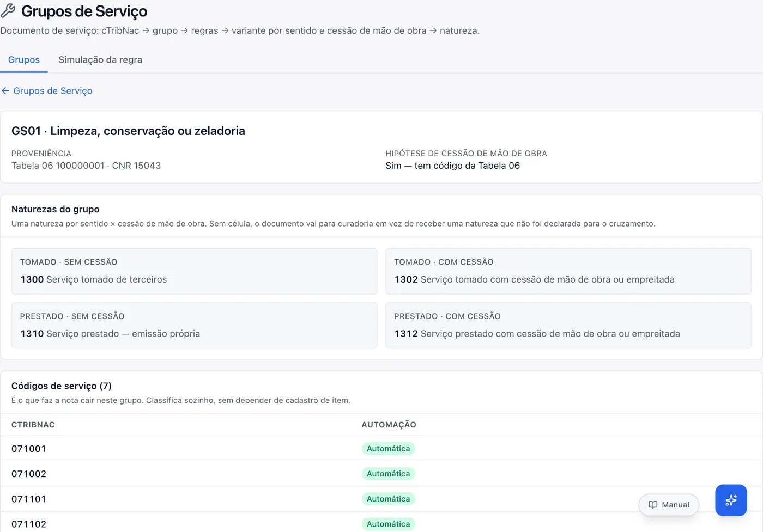The image size is (763, 532).
Task: Click the GS01 · Limpeza, conservação ou zeladoria heading
Action: 128,131
